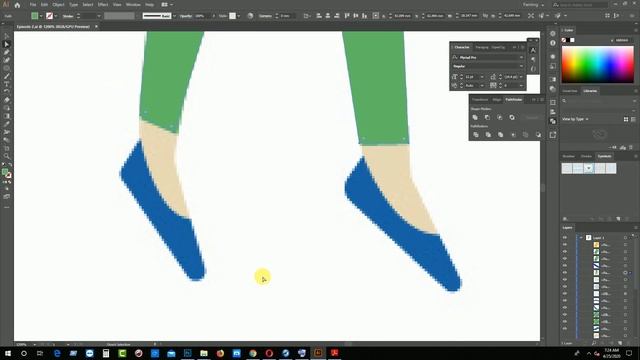Click the target circle of Layer 1

click(625, 238)
